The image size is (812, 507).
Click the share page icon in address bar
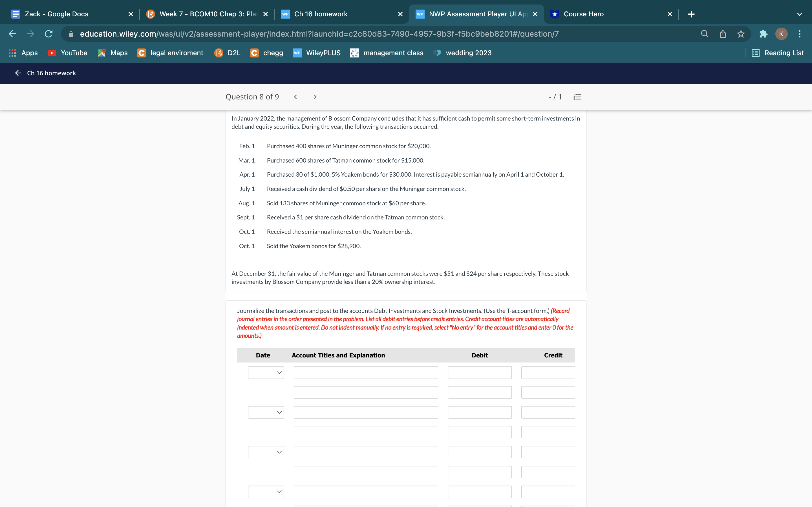[723, 34]
